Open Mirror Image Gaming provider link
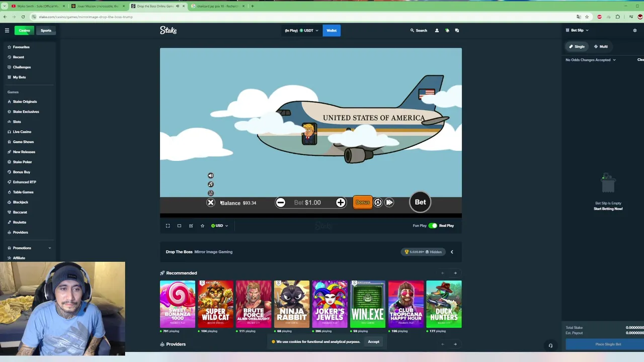This screenshot has height=362, width=644. [x=213, y=252]
